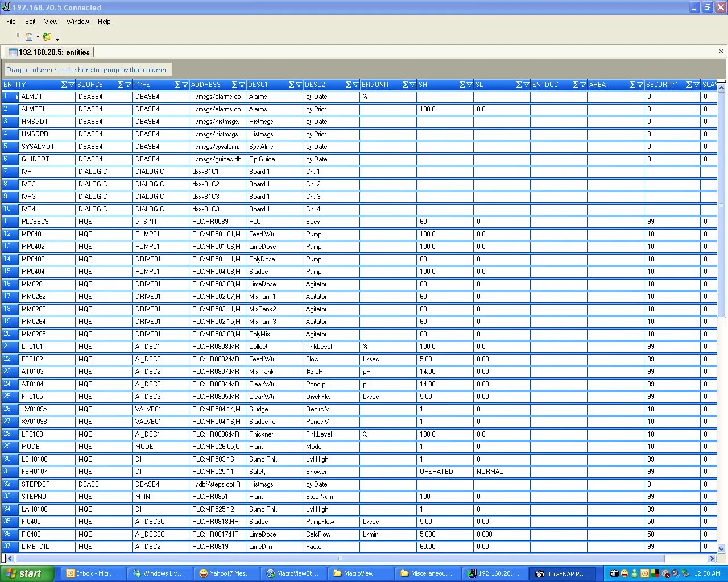728x582 pixels.
Task: Toggle the filter on the SH column
Action: click(470, 84)
